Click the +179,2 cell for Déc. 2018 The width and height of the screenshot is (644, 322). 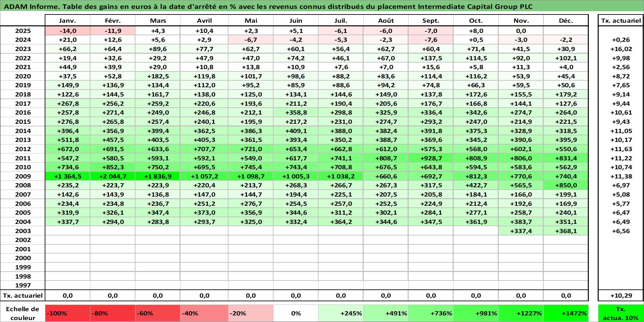[566, 94]
